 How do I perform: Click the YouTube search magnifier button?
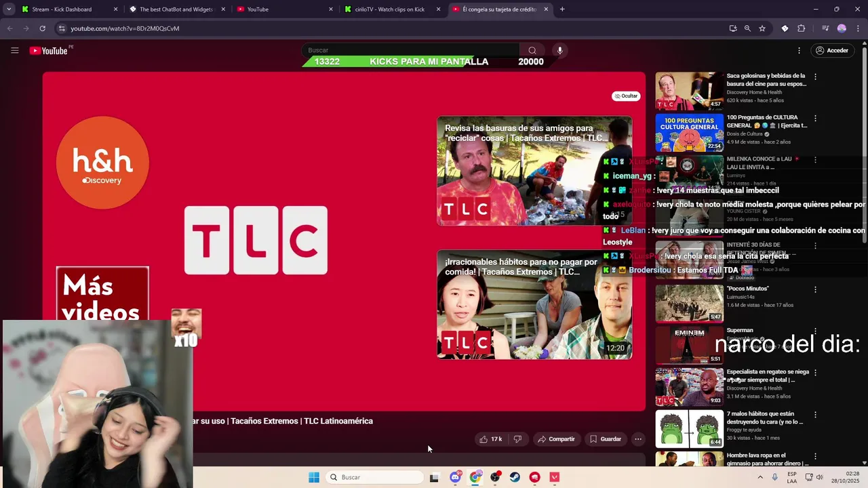pyautogui.click(x=532, y=50)
